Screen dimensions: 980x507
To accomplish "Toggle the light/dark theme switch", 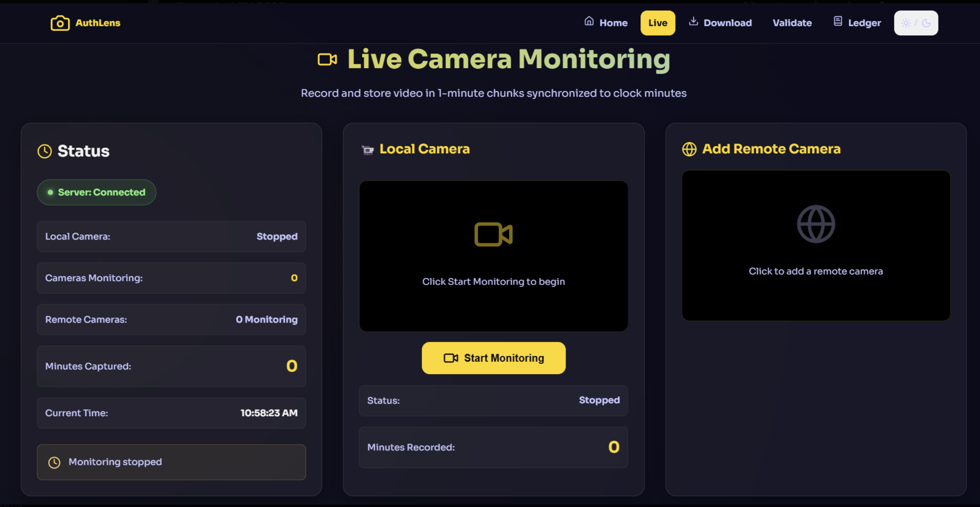I will pos(916,23).
